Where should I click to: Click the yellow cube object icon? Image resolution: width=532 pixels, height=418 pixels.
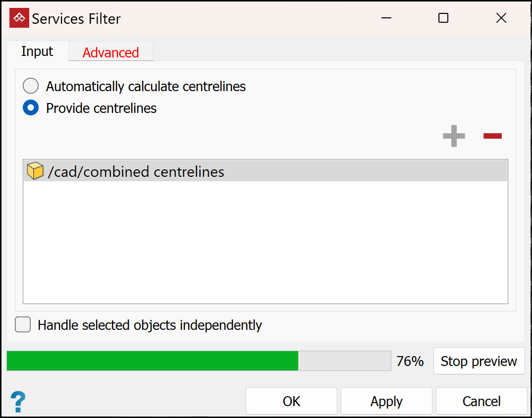pyautogui.click(x=35, y=171)
